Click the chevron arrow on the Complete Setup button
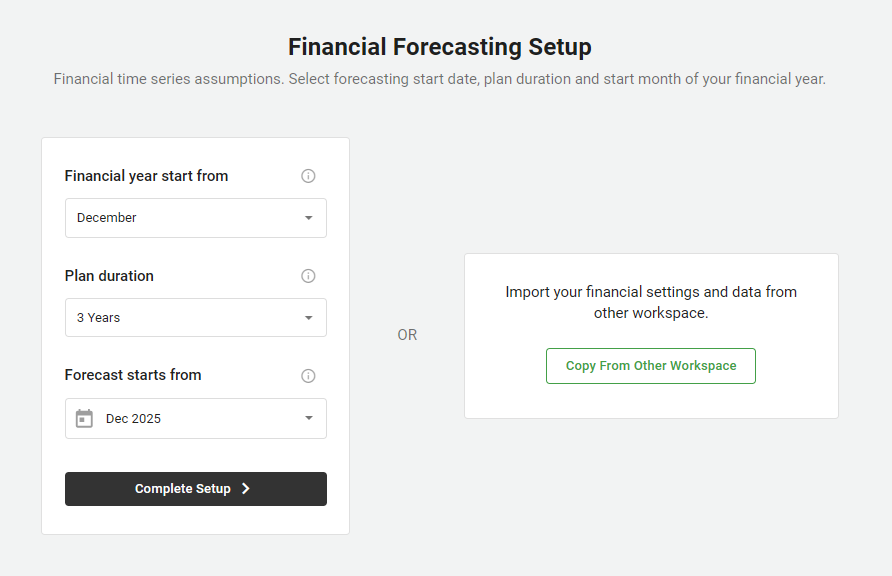This screenshot has width=892, height=576. [246, 489]
